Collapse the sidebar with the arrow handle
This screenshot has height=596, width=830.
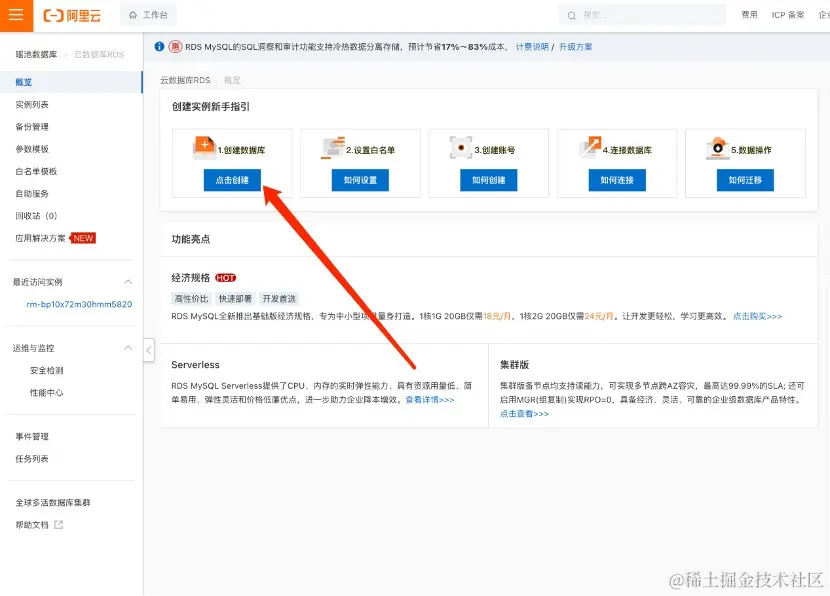[x=149, y=350]
